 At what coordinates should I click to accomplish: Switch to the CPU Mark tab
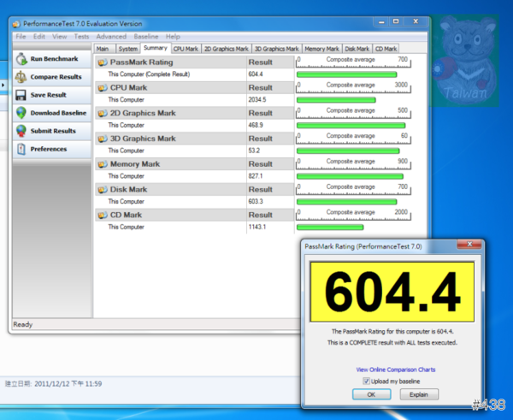186,49
